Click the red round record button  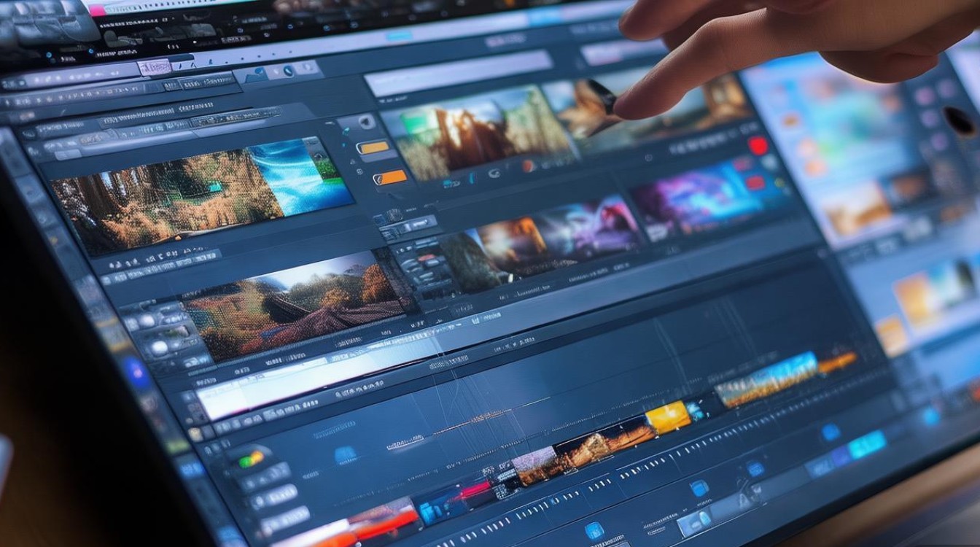(758, 146)
